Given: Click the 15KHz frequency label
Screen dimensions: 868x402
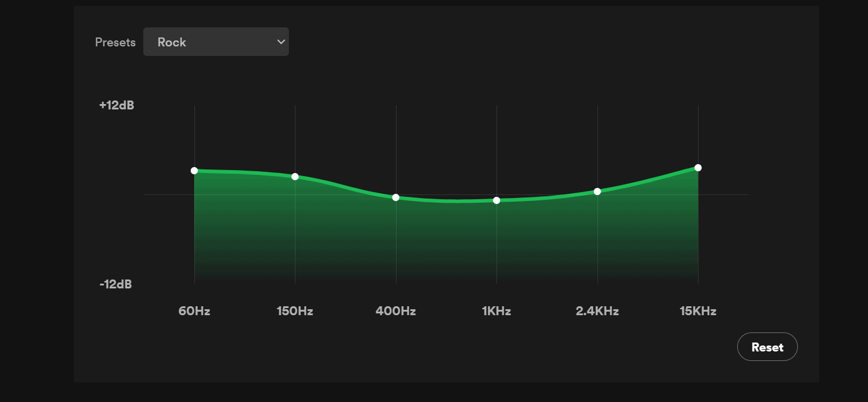Looking at the screenshot, I should 698,311.
